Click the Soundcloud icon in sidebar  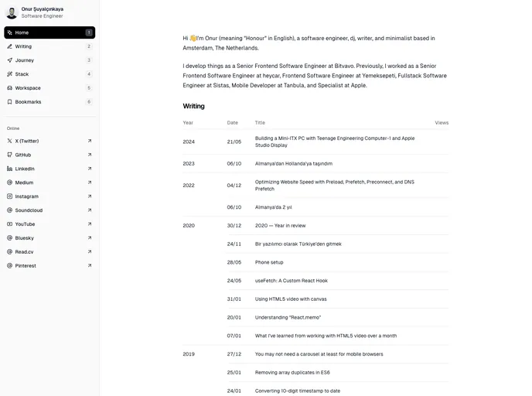point(9,210)
